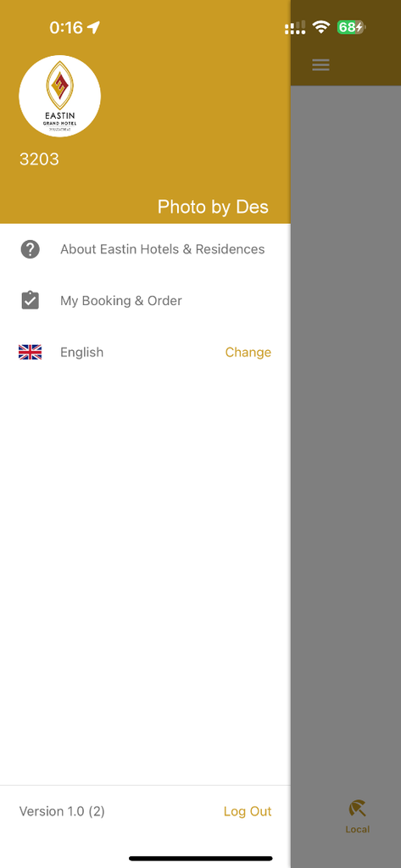Switch to the Local tab label
The image size is (401, 868).
click(357, 829)
